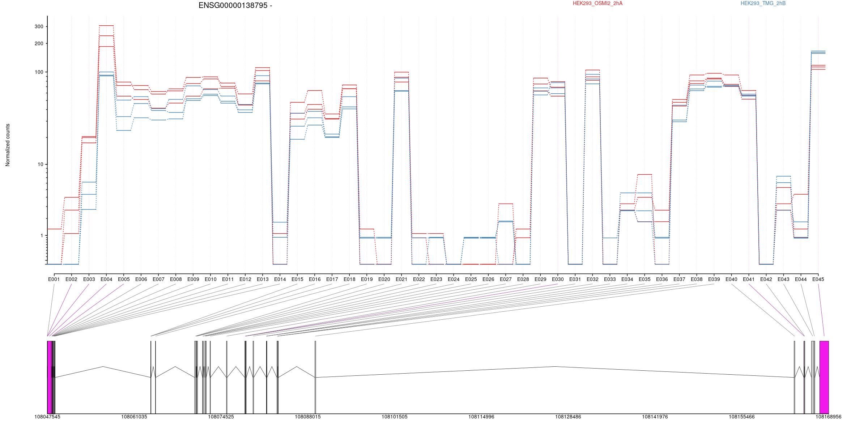Click exon label E045
868x434 pixels.
click(818, 279)
